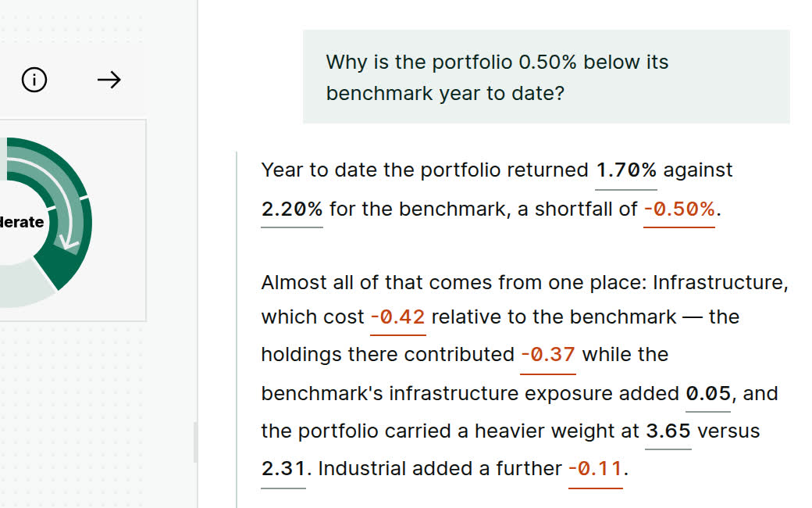Click the info circle icon
Viewport: 812px width, 508px height.
coord(34,80)
